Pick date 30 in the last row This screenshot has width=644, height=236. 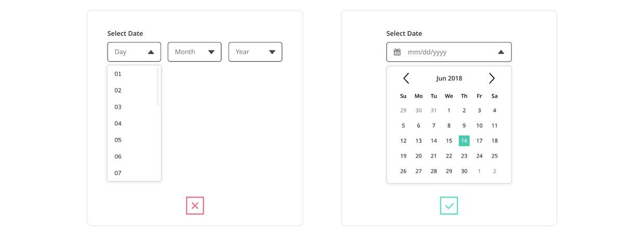tap(464, 171)
